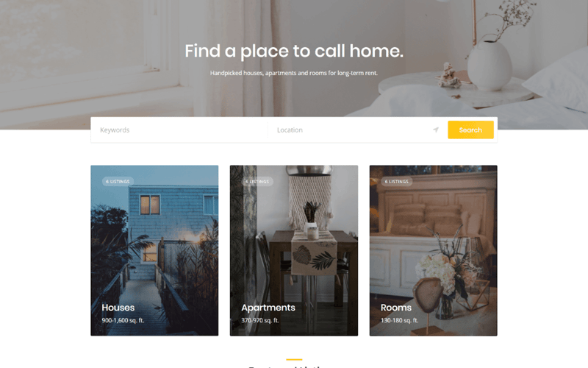Click the Handpicked houses subtitle text

pyautogui.click(x=294, y=73)
